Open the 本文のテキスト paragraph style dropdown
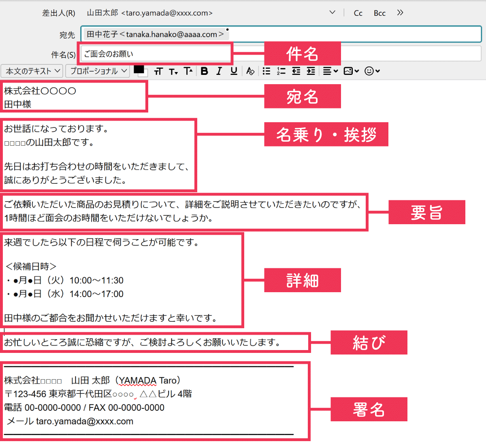The width and height of the screenshot is (486, 448). point(32,71)
